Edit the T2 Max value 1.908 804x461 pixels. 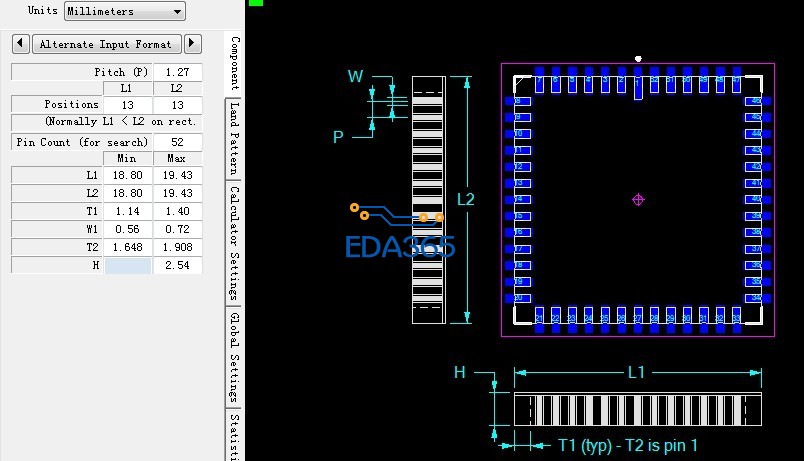(x=177, y=247)
